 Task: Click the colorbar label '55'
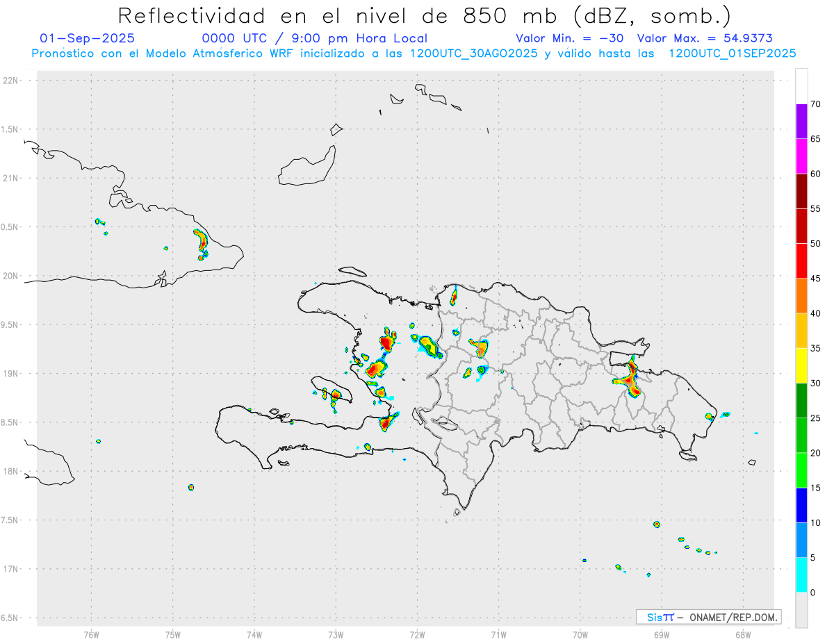tap(816, 208)
